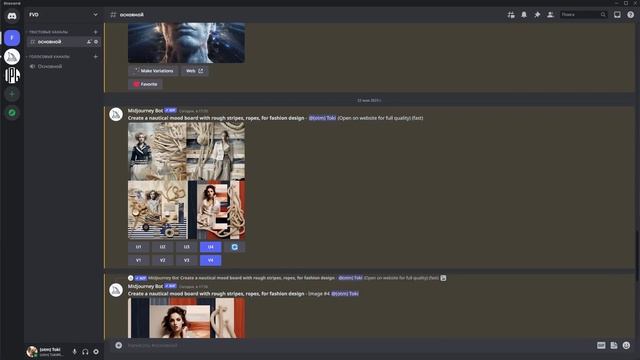Join the Основной voice channel
This screenshot has width=640, height=360.
63,66
